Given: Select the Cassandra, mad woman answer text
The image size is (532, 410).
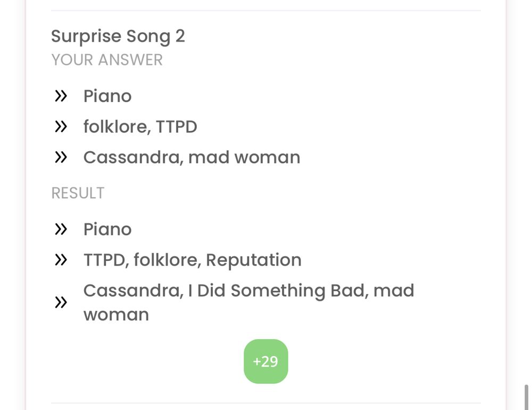Looking at the screenshot, I should point(192,157).
